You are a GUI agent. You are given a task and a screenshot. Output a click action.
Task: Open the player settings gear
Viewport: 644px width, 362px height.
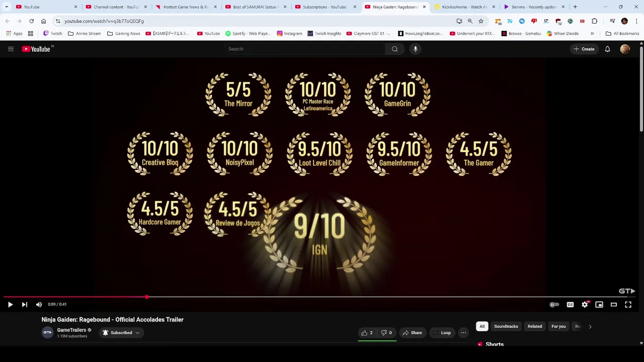tap(585, 304)
